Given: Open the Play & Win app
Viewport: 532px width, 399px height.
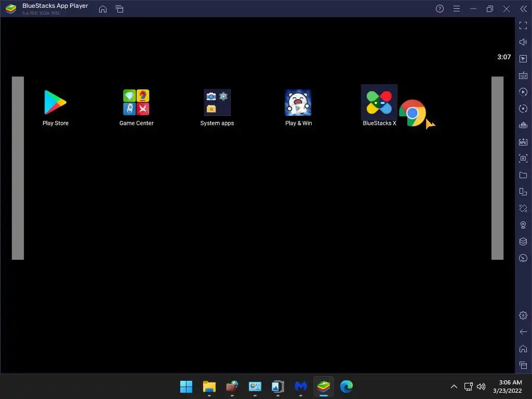Looking at the screenshot, I should (298, 102).
